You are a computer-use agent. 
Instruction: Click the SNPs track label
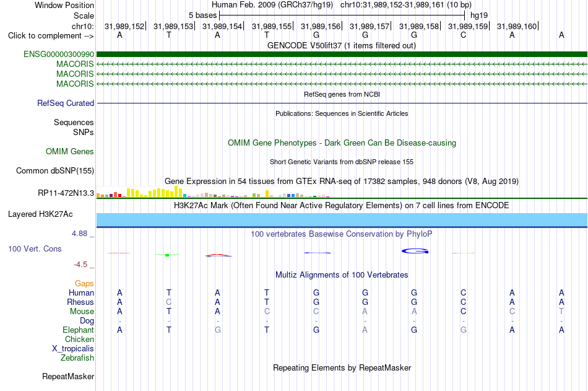(x=84, y=132)
